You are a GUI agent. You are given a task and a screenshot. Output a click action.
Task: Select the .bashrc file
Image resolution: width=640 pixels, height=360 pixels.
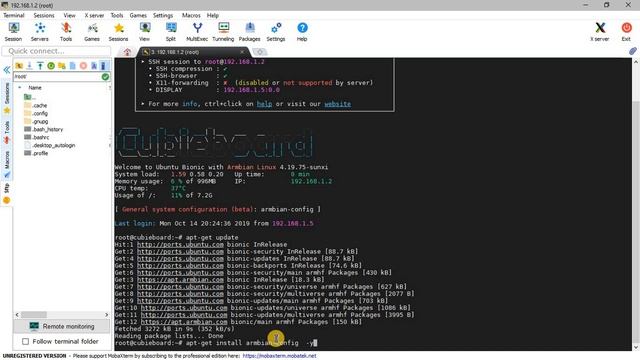pyautogui.click(x=37, y=137)
